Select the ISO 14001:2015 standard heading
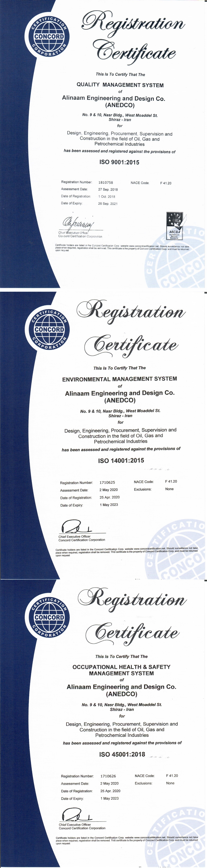This screenshot has width=207, height=868. pos(121,460)
